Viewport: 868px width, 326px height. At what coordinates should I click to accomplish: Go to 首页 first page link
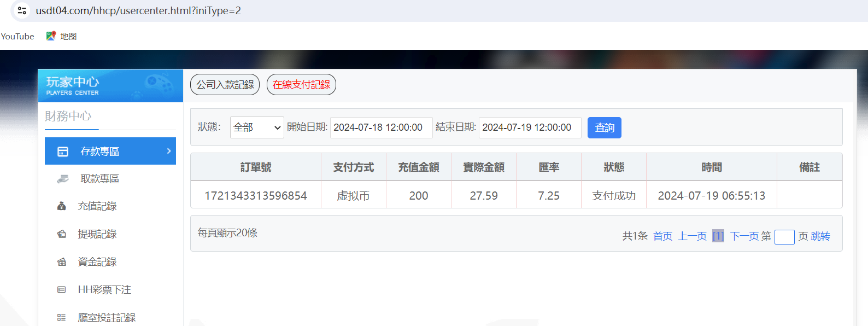(x=663, y=236)
